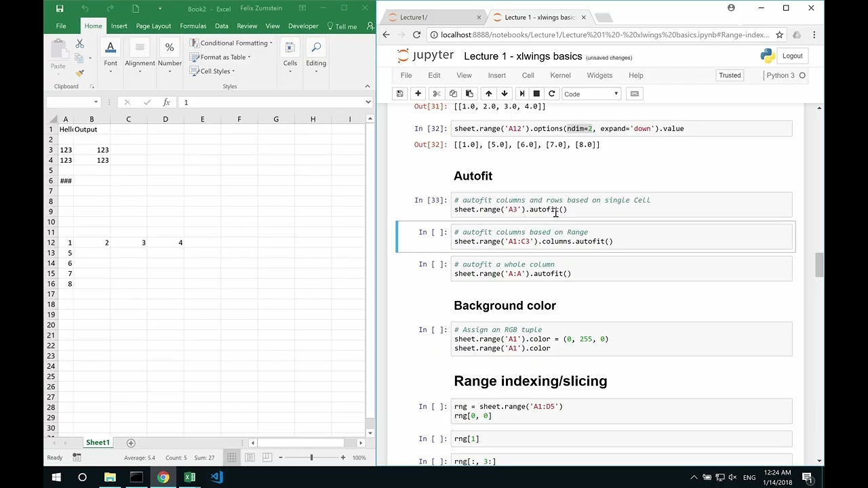Viewport: 868px width, 488px height.
Task: Restart the kernel with refresh icon
Action: [552, 94]
